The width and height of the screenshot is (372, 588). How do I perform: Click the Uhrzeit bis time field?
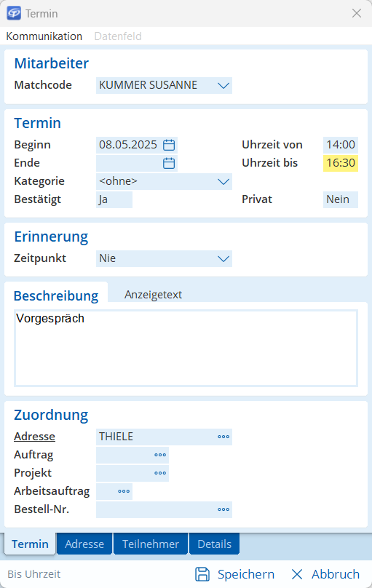[341, 163]
